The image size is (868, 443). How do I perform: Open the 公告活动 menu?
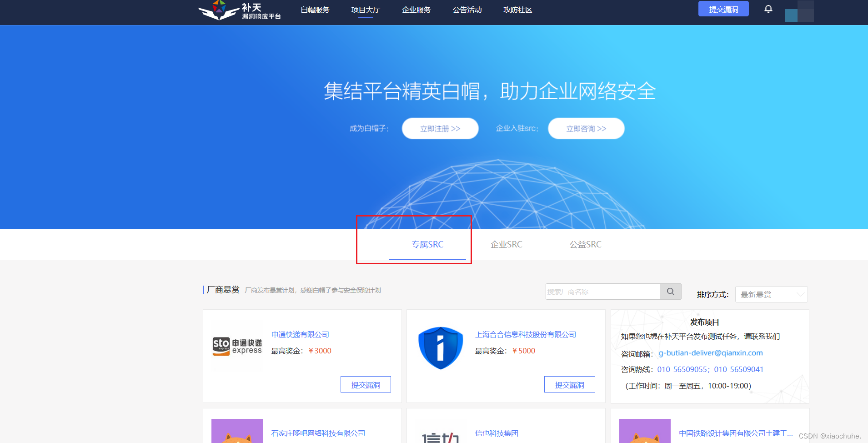click(x=467, y=10)
